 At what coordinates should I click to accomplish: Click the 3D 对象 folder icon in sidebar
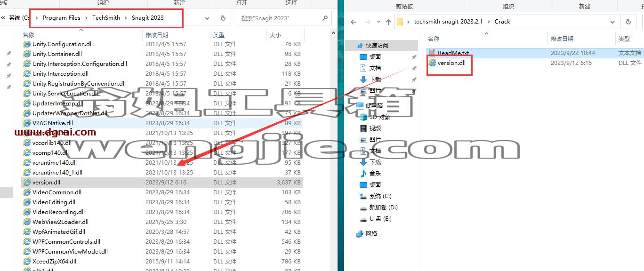click(363, 117)
